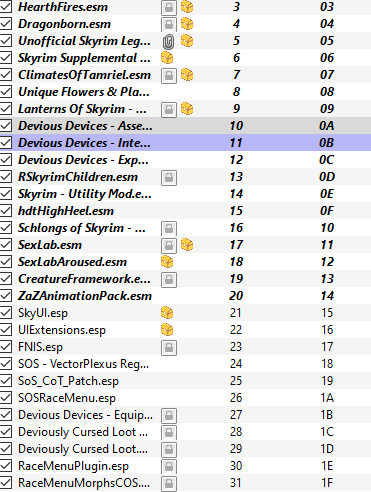This screenshot has width=371, height=492.
Task: Click the lock icon for RaceMenuPlugin.esp
Action: 169,466
